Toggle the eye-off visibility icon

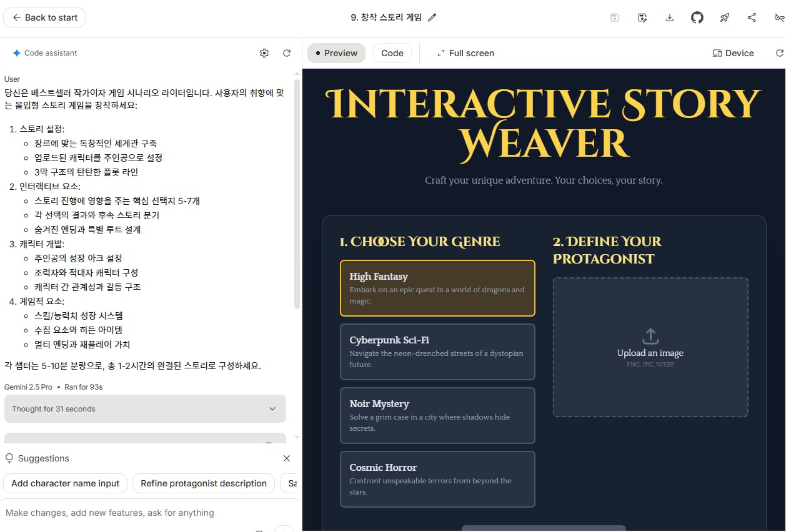[779, 17]
